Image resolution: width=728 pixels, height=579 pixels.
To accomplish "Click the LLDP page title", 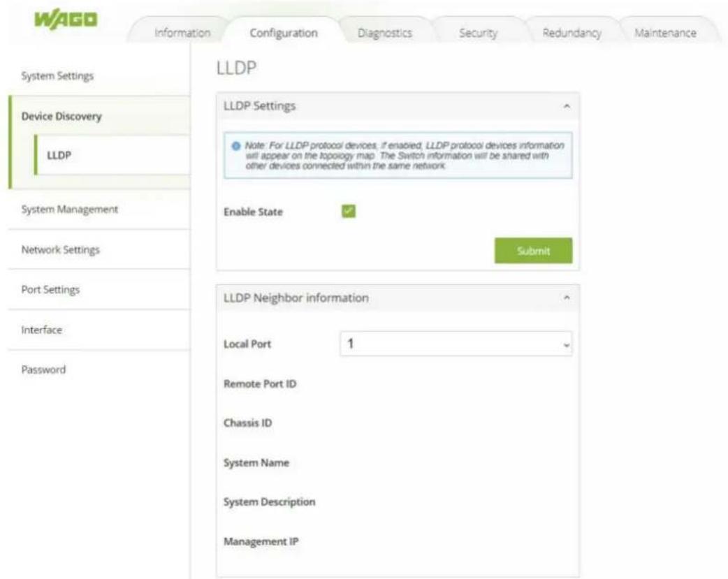I will click(236, 68).
